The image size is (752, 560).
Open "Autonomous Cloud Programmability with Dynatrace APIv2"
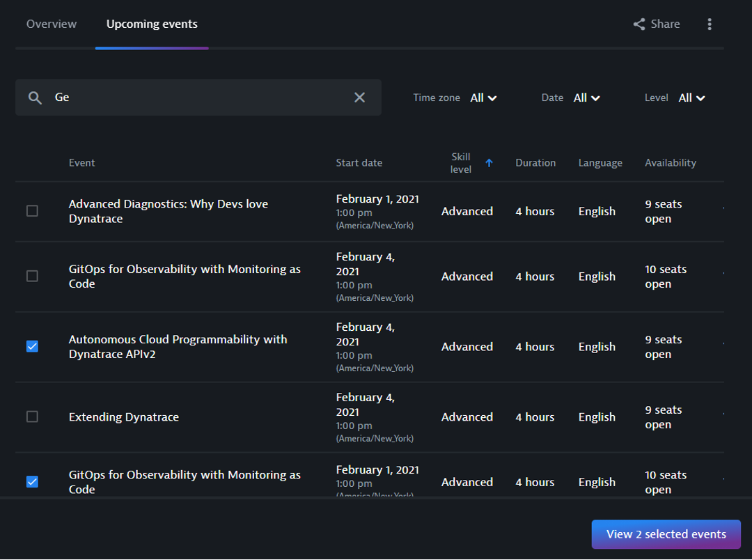(x=178, y=346)
